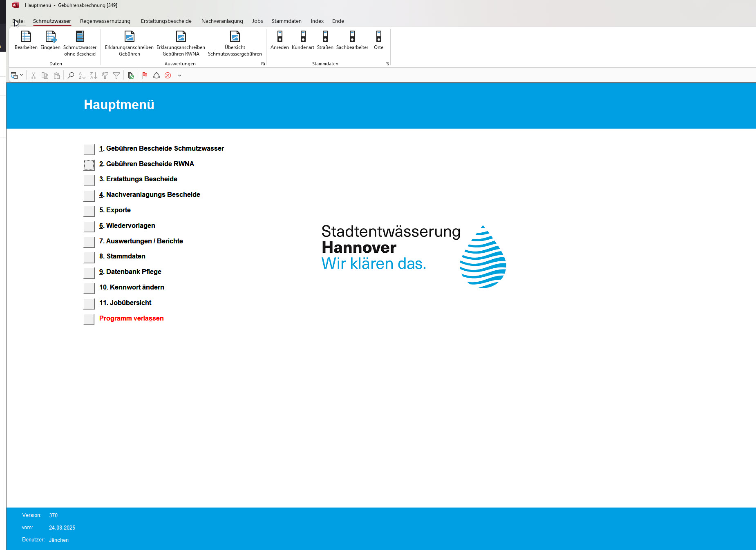Click the Programm verlassen link
The image size is (756, 550).
131,318
